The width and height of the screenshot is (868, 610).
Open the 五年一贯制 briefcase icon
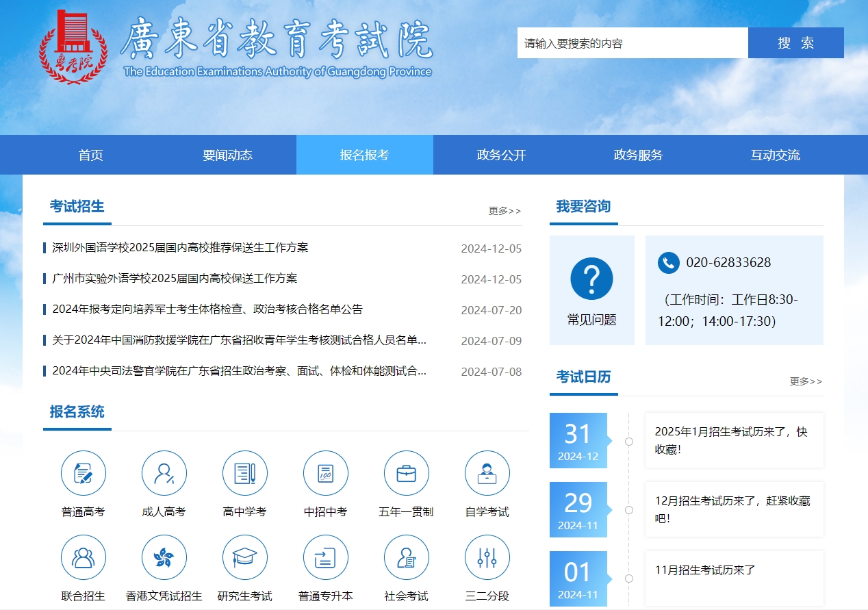pyautogui.click(x=406, y=472)
